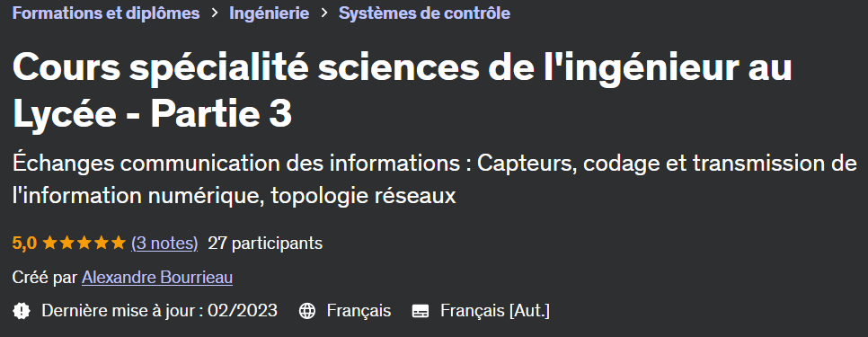Click the closed captions subtitle icon
Image resolution: width=868 pixels, height=337 pixels.
point(421,312)
